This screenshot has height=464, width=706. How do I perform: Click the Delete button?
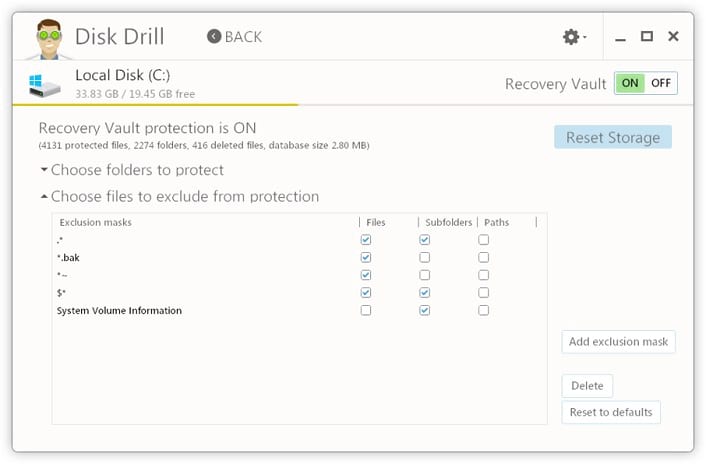point(587,386)
